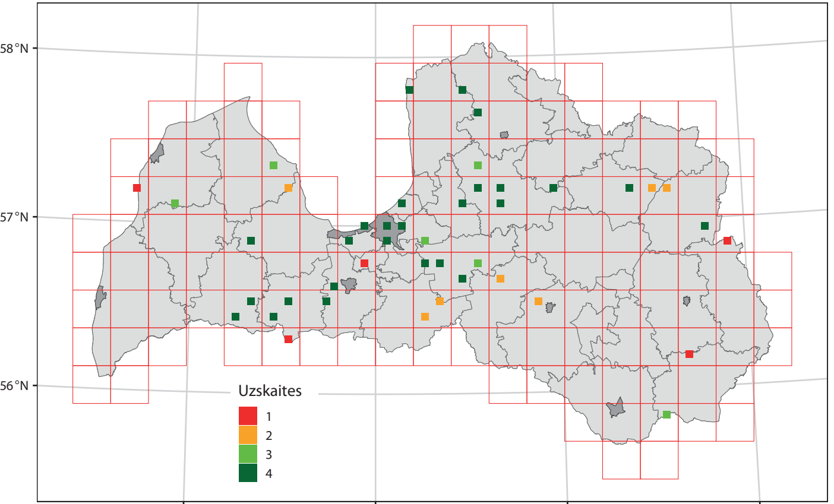Click the 58°N latitude label
Image resolution: width=834 pixels, height=504 pixels.
click(14, 48)
